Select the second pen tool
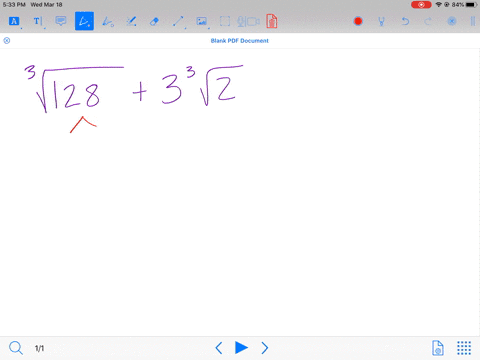 point(108,22)
